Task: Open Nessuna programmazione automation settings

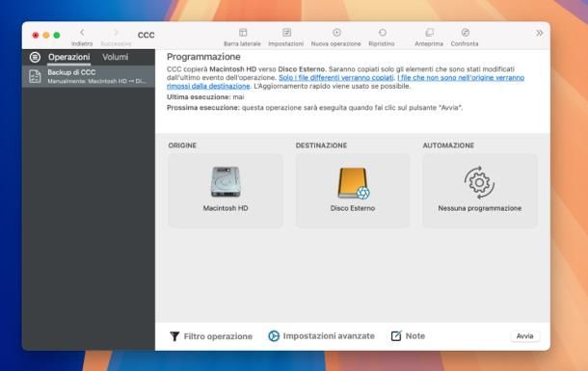Action: (x=480, y=191)
